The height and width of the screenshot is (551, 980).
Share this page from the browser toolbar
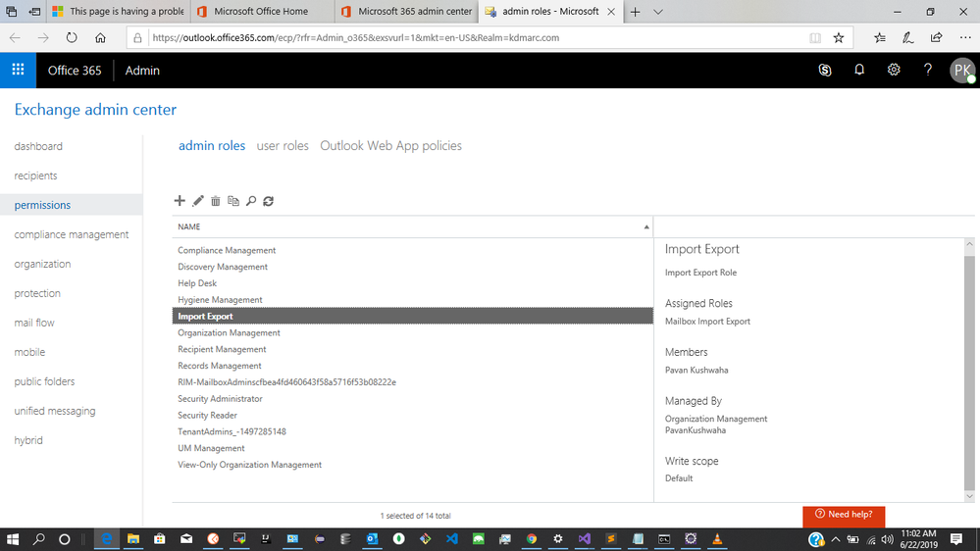coord(936,37)
